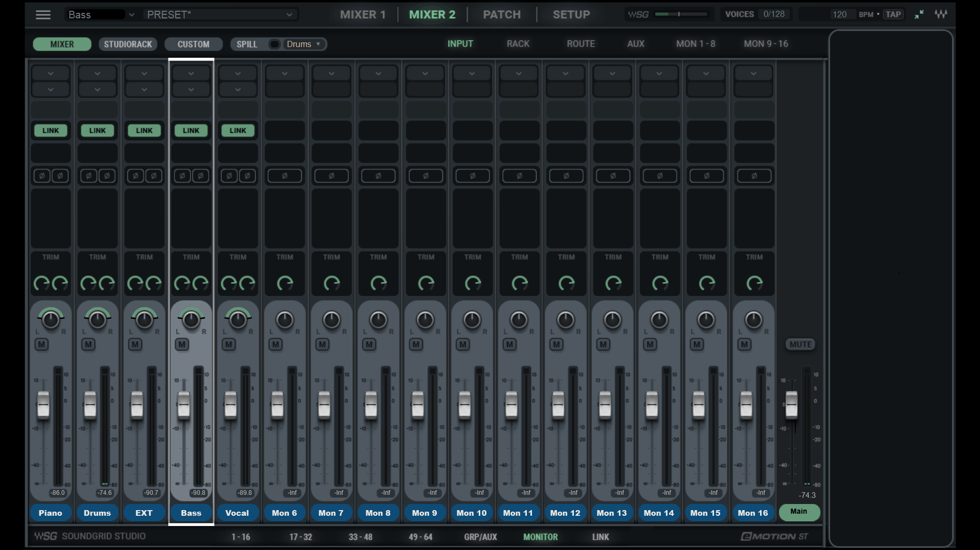Mute the Piano channel
The width and height of the screenshot is (980, 550).
tap(41, 345)
